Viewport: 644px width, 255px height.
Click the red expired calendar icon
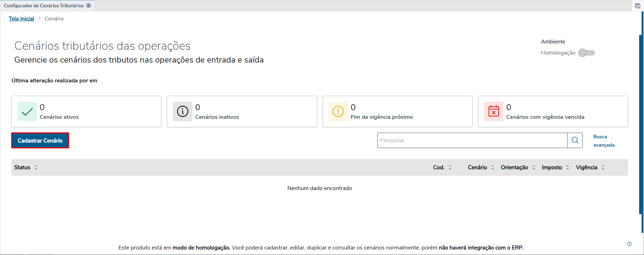click(x=493, y=112)
